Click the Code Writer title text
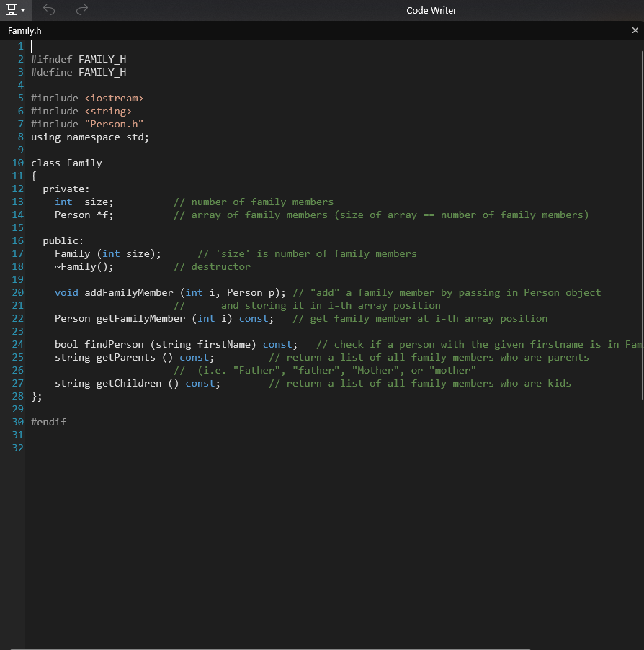Screen dimensions: 644x650 click(431, 10)
